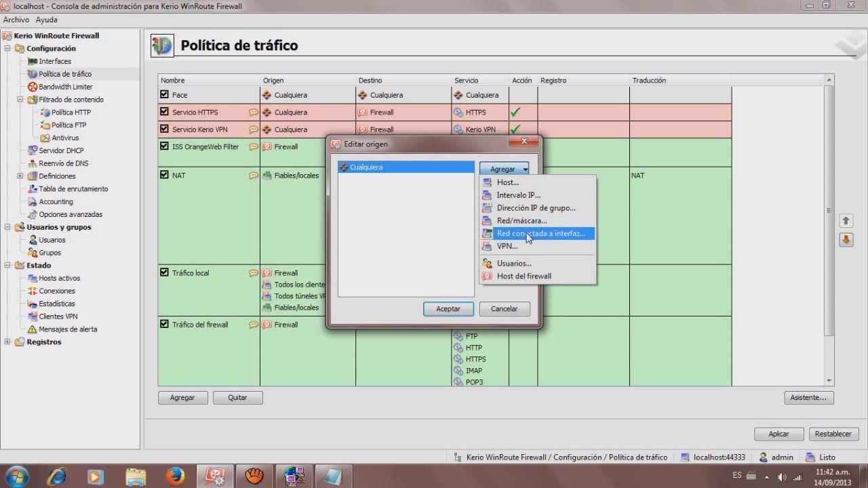Click Firefox icon in taskbar
This screenshot has width=868, height=488.
175,476
